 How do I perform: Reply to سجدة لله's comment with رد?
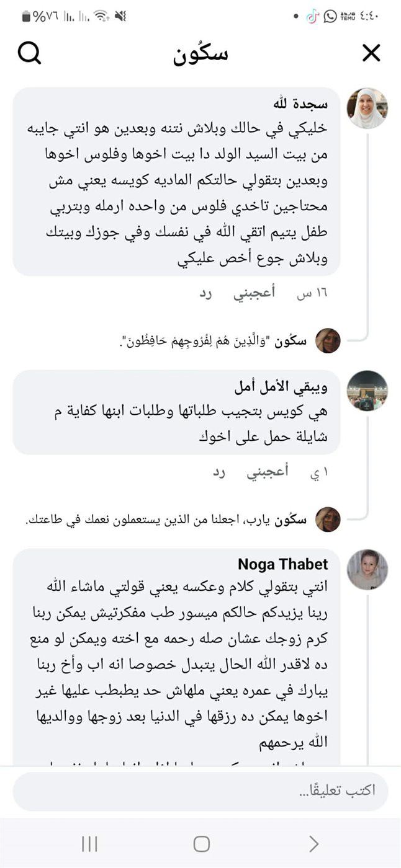click(x=205, y=293)
